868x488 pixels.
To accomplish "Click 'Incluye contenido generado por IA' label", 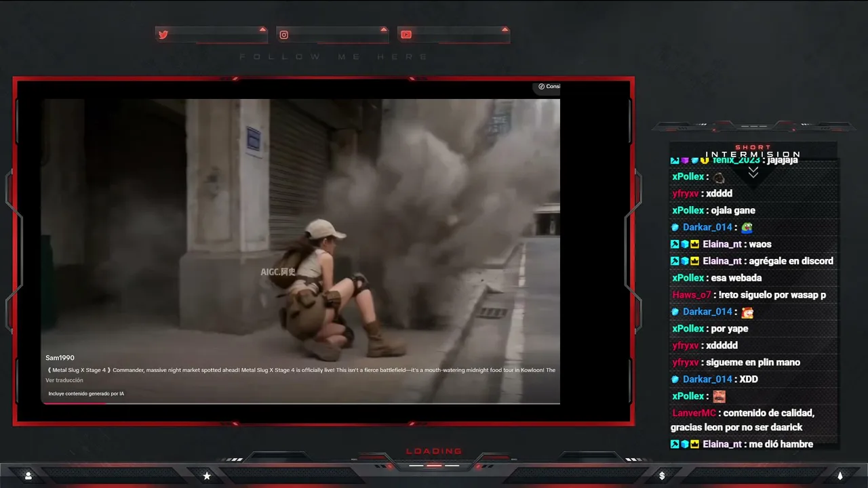I will (x=86, y=394).
